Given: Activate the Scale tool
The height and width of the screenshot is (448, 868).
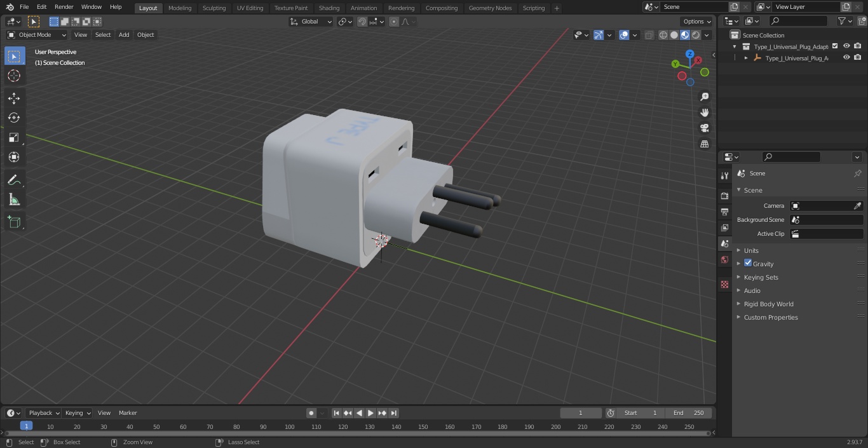Looking at the screenshot, I should click(x=14, y=137).
